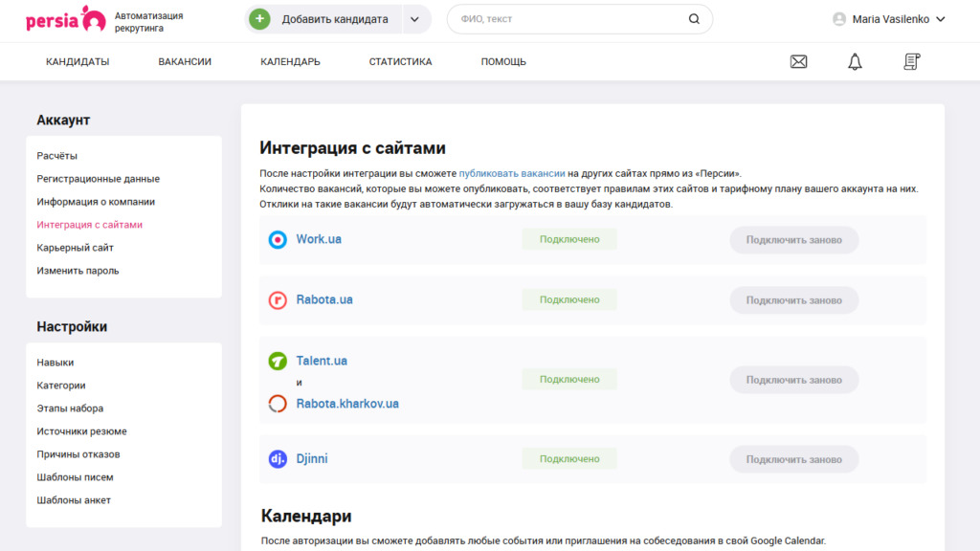Click the search magnifier icon
Image resolution: width=980 pixels, height=551 pixels.
694,19
